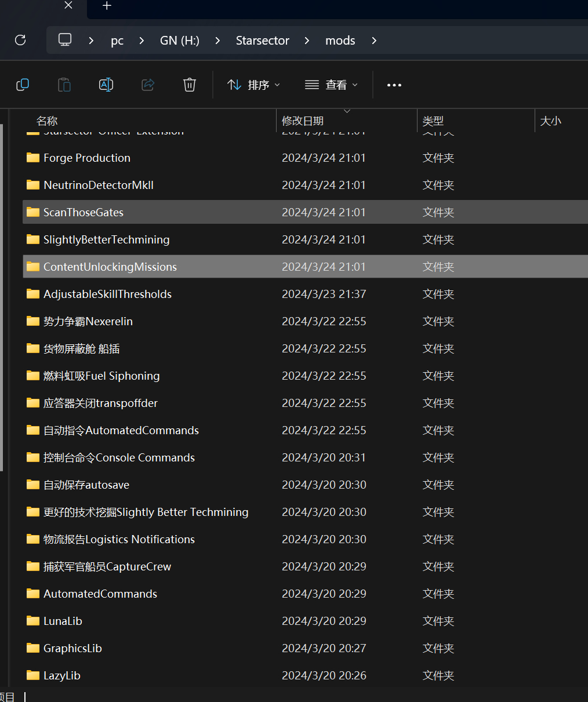588x702 pixels.
Task: Select the Forge Production folder
Action: tap(86, 158)
